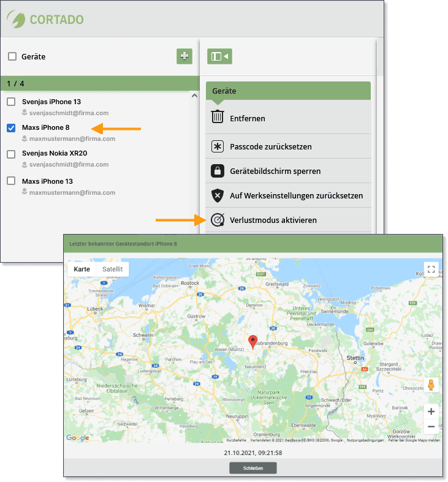The image size is (448, 482).
Task: Click the green plus add-device button
Action: point(184,56)
